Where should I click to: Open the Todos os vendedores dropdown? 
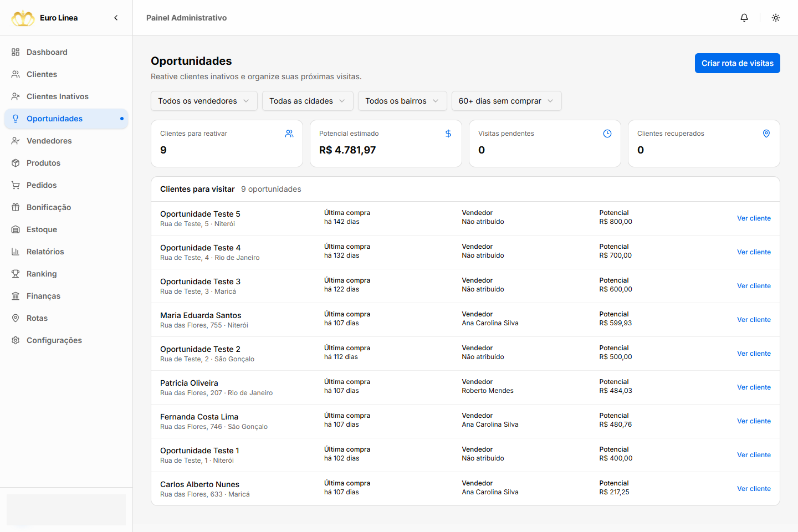tap(204, 101)
